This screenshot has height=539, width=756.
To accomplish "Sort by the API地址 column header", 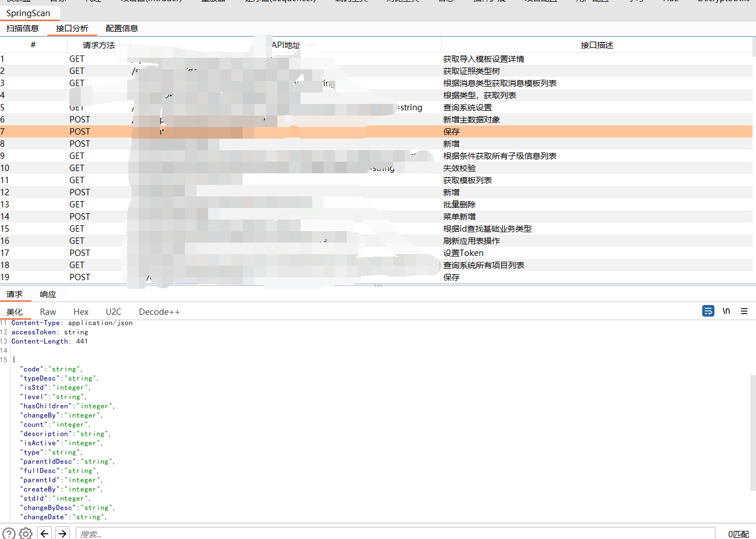I will [286, 45].
